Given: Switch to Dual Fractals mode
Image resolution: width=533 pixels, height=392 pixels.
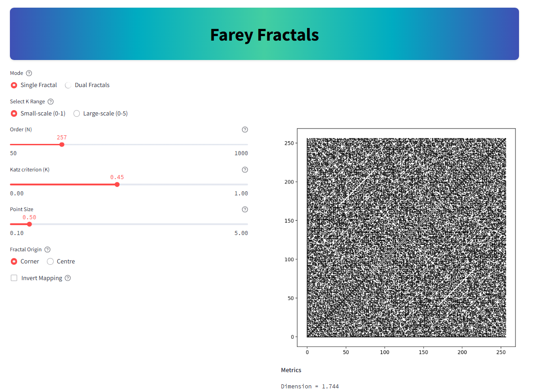Looking at the screenshot, I should [x=69, y=85].
